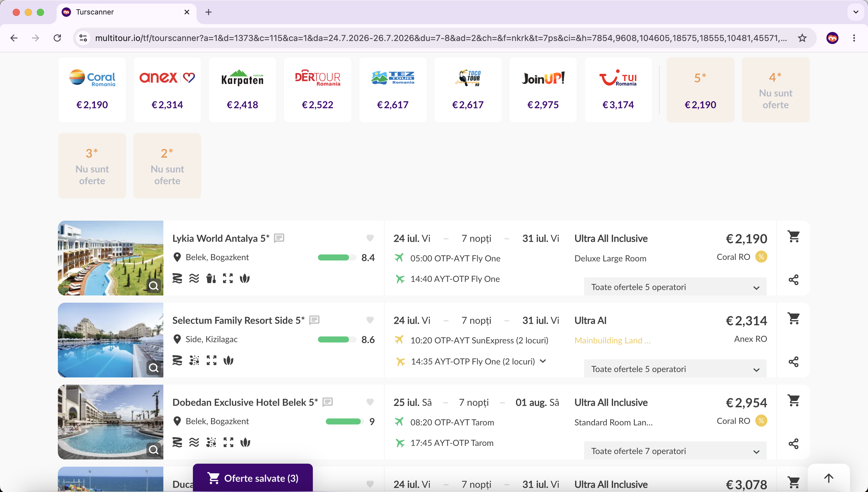Expand return flight options for Selectum

coord(543,361)
